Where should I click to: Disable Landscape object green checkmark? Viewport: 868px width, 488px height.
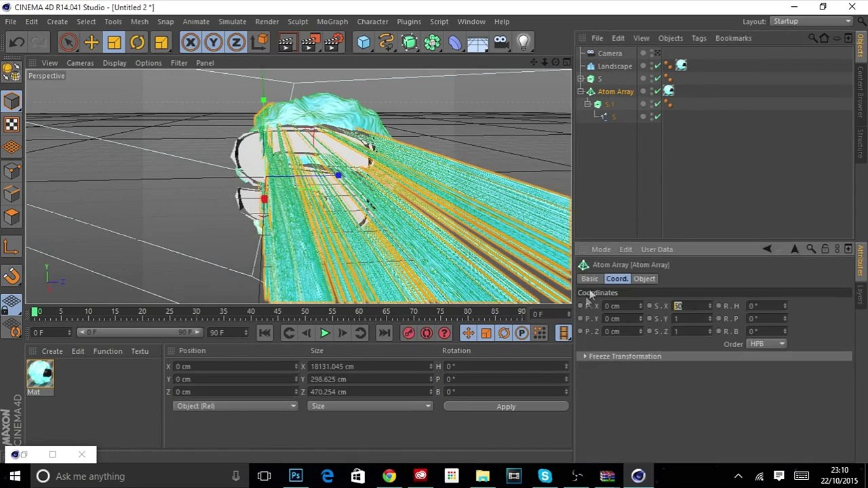tap(657, 66)
